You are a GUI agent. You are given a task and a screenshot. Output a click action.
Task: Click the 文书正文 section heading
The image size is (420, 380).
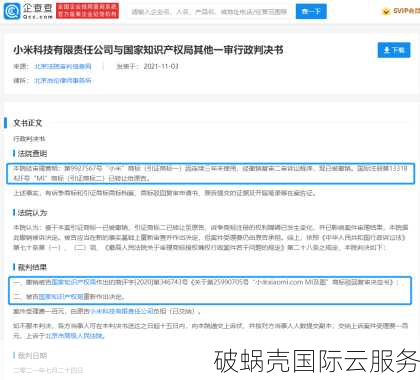point(27,123)
